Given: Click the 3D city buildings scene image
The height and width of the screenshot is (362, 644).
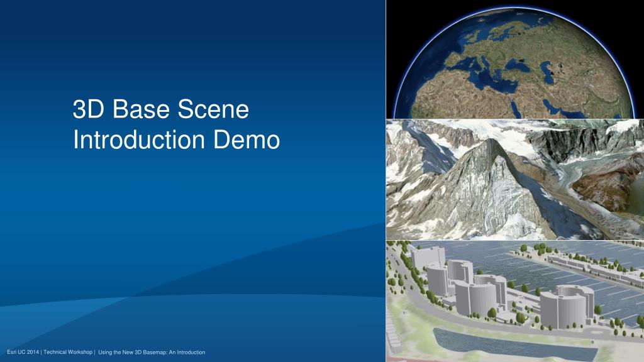Looking at the screenshot, I should point(515,301).
